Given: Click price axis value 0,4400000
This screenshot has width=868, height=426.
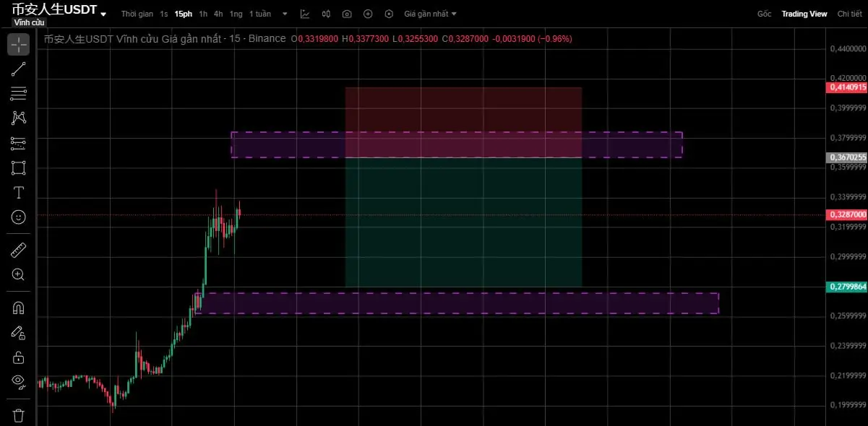Looking at the screenshot, I should [x=847, y=48].
